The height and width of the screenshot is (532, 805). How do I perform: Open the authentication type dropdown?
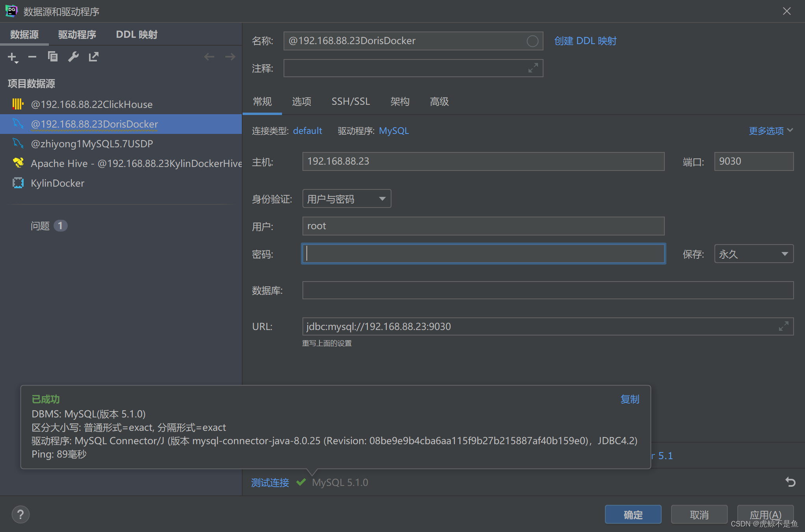(x=347, y=199)
